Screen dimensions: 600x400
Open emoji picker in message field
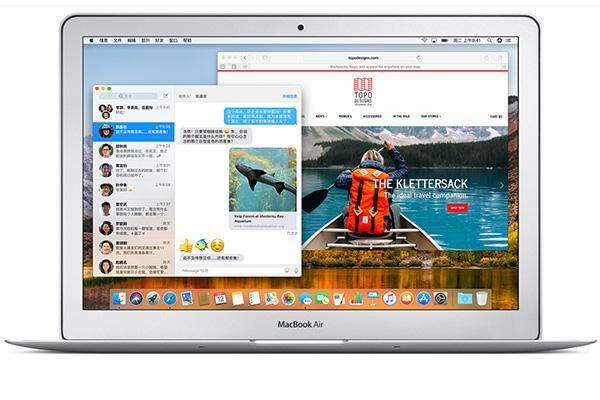287,271
